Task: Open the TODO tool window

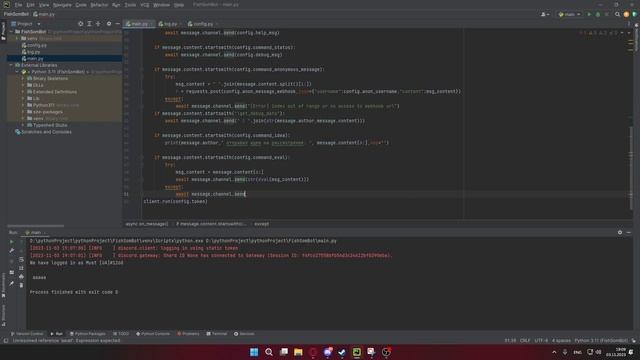Action: click(121, 333)
